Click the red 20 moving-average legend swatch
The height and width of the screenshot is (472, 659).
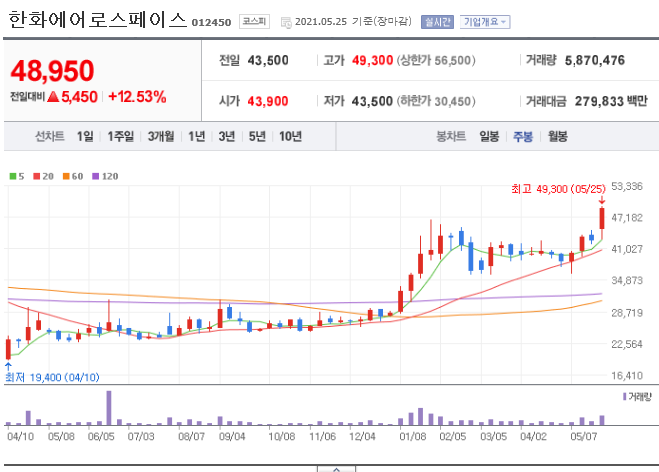(x=37, y=176)
